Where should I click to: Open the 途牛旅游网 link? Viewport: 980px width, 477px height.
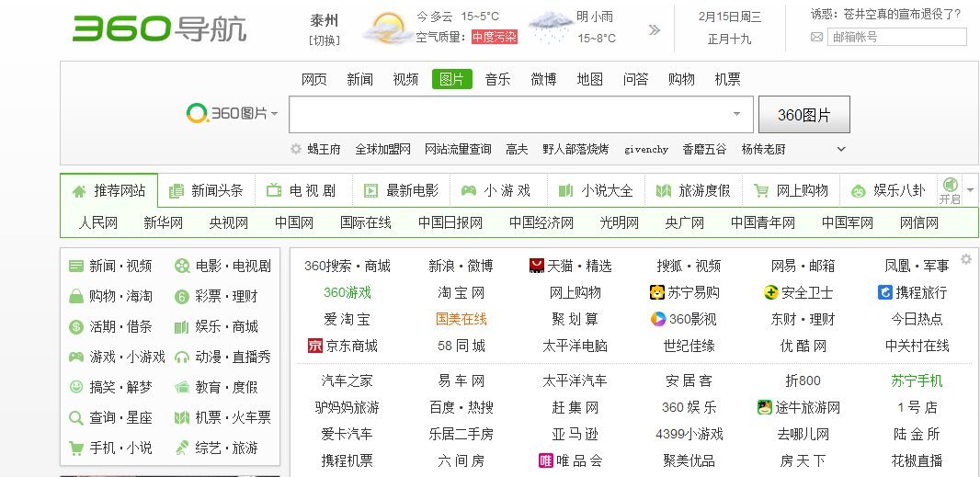click(807, 407)
